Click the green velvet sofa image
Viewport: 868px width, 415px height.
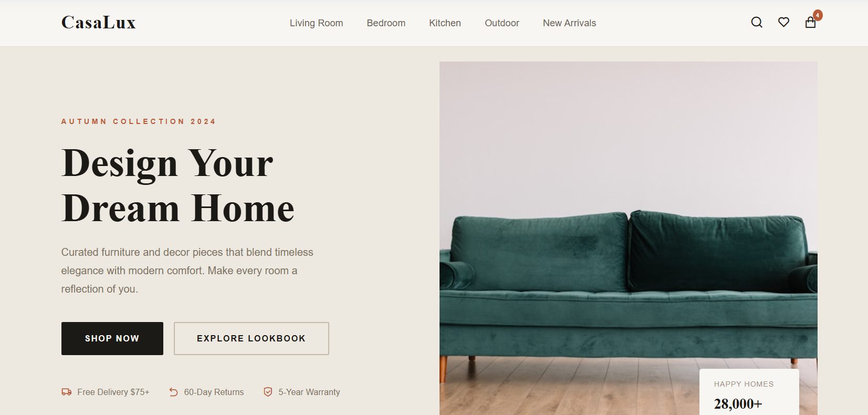click(x=628, y=238)
